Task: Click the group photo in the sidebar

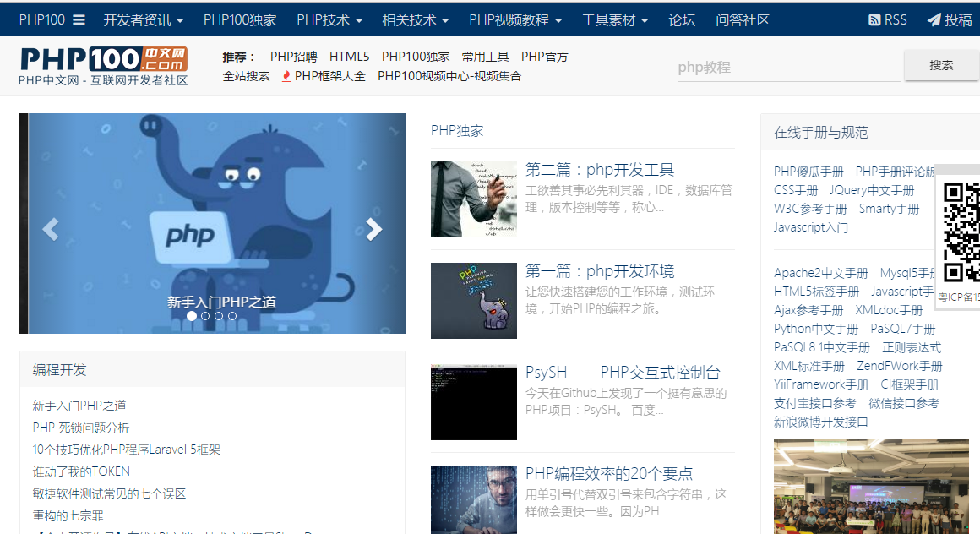Action: 871,487
